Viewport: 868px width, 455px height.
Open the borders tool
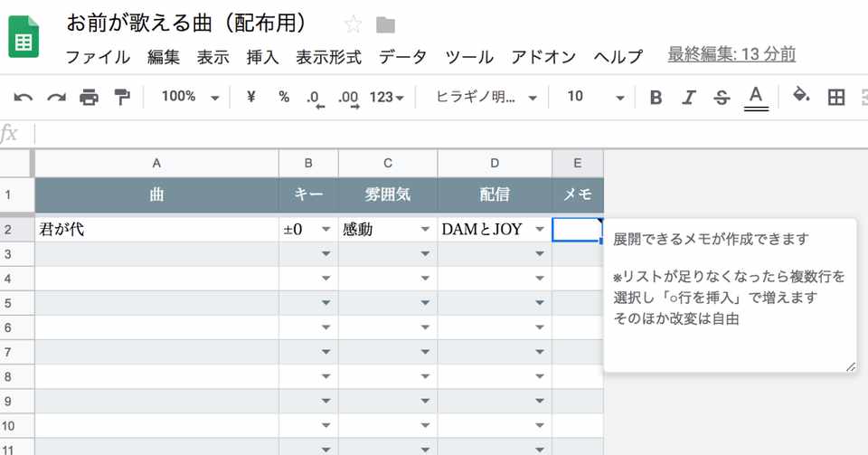tap(835, 98)
